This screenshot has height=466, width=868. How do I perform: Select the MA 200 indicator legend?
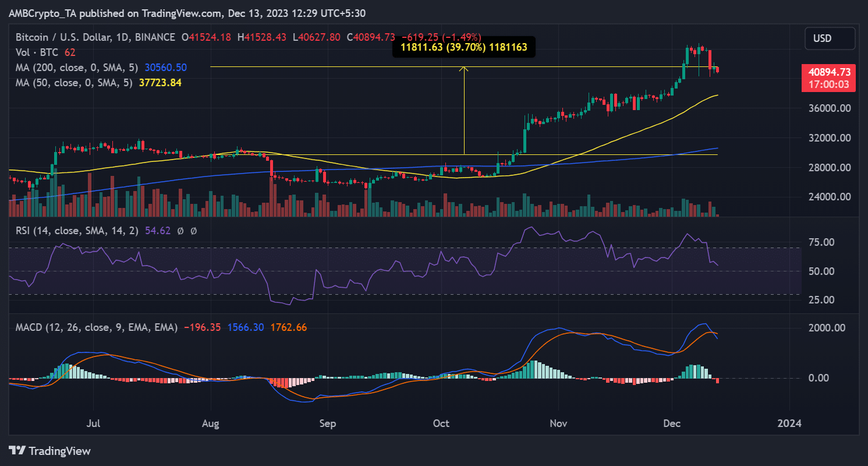pyautogui.click(x=77, y=68)
